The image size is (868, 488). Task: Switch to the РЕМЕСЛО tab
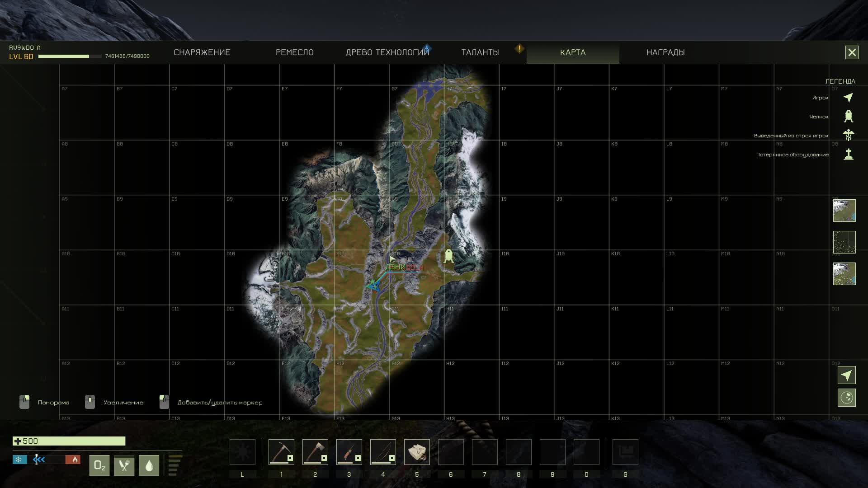point(294,52)
